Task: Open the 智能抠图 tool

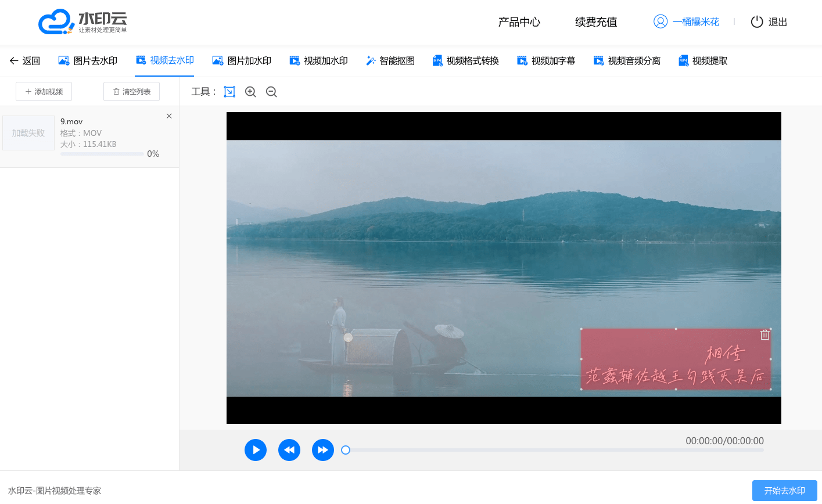Action: pyautogui.click(x=390, y=61)
